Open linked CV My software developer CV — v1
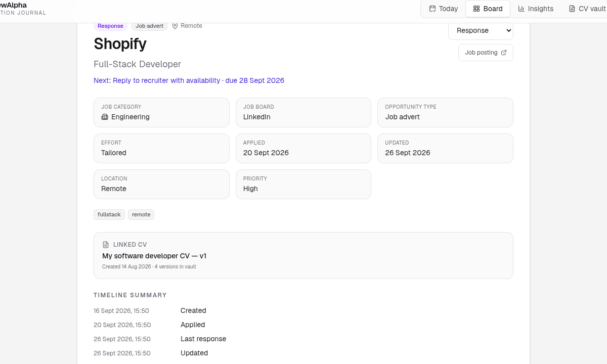The width and height of the screenshot is (607, 364). [x=154, y=256]
